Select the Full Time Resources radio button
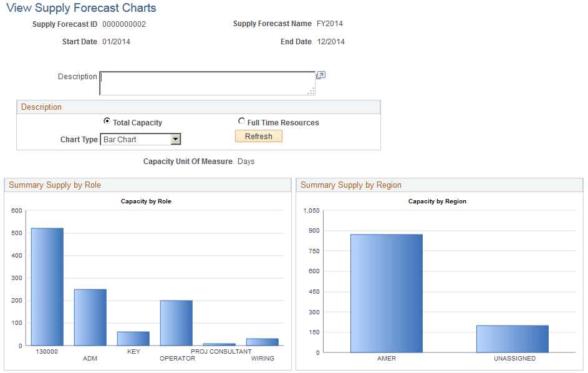 pos(242,122)
